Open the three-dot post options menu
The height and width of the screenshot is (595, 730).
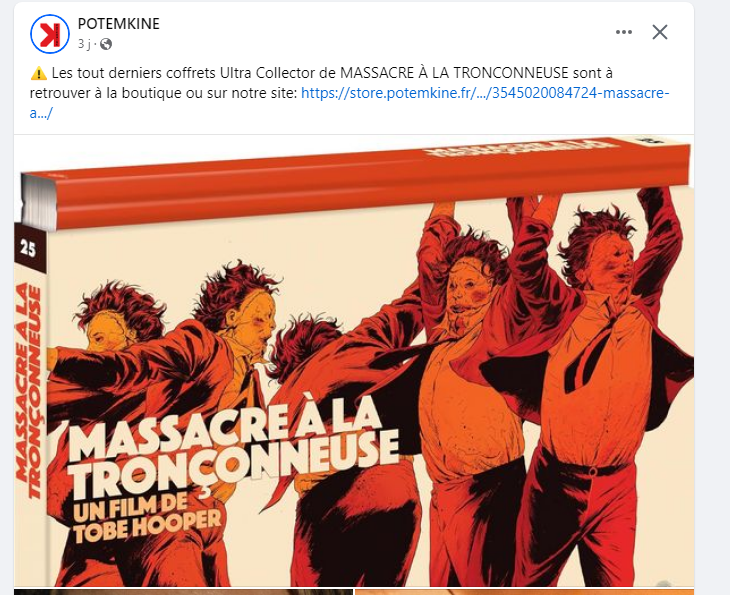pyautogui.click(x=623, y=32)
